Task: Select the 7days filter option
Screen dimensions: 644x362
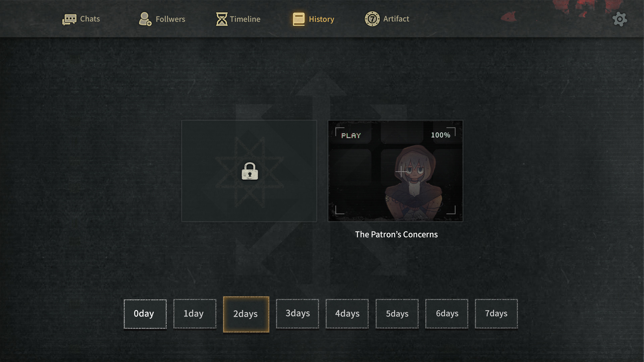Action: 496,314
